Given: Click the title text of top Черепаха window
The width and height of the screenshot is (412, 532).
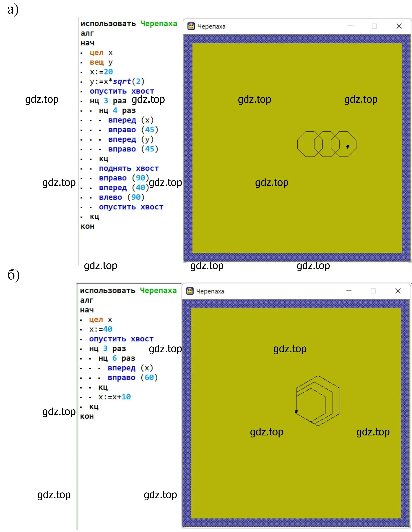Looking at the screenshot, I should pyautogui.click(x=211, y=26).
